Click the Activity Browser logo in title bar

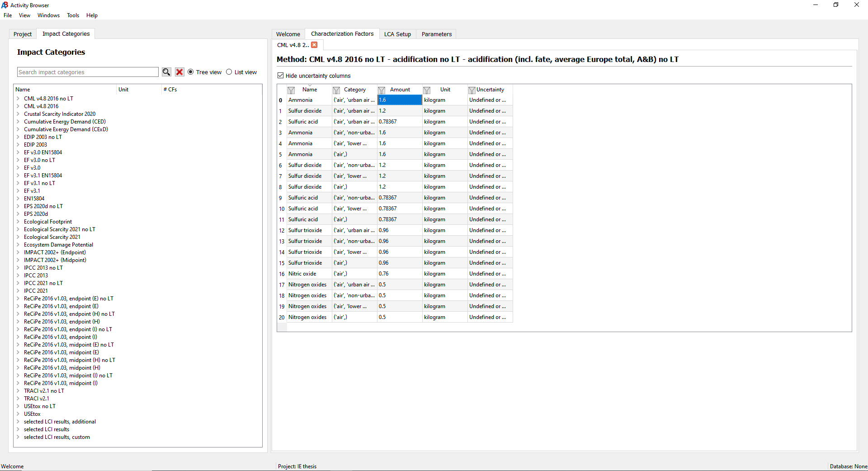click(5, 5)
